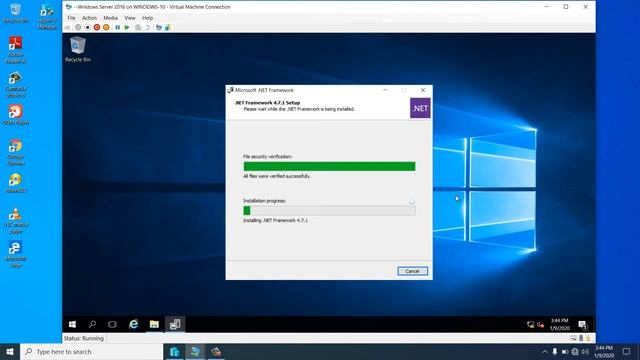Screen dimensions: 640x360
Task: Click the red Shut Down VM icon
Action: (97, 27)
